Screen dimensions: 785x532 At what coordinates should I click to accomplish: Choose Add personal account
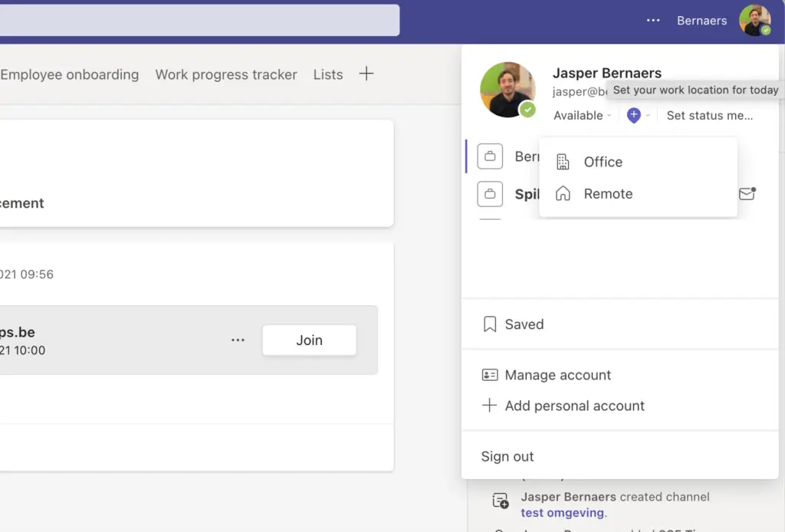tap(619, 406)
